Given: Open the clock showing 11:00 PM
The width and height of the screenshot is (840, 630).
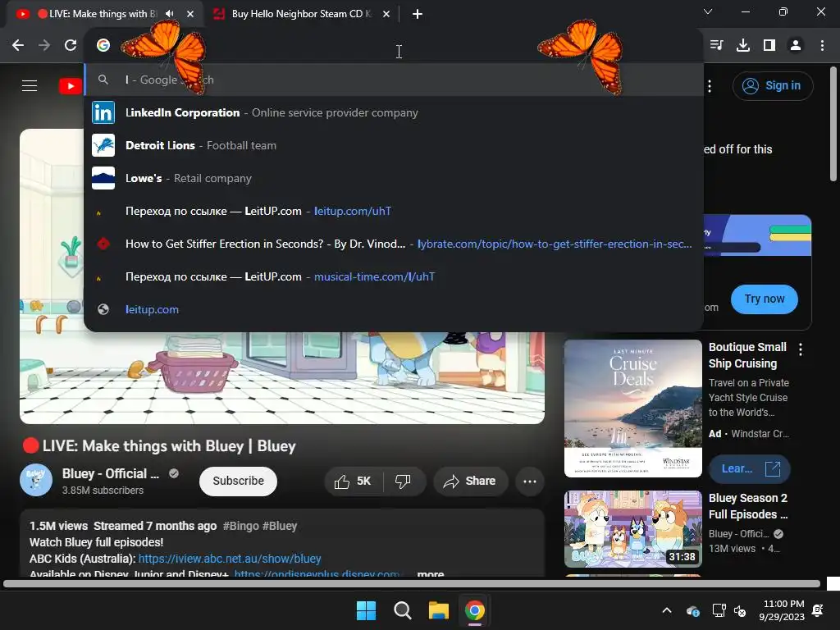Looking at the screenshot, I should 782,610.
